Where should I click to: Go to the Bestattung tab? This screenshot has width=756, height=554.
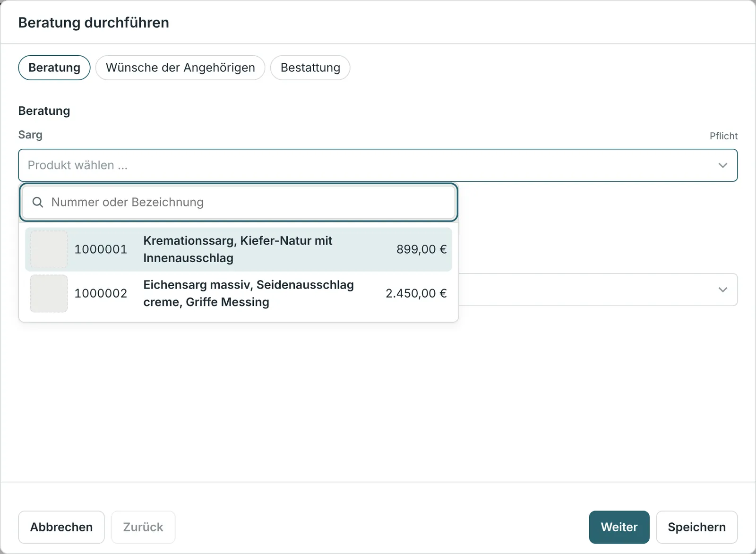[x=310, y=68]
